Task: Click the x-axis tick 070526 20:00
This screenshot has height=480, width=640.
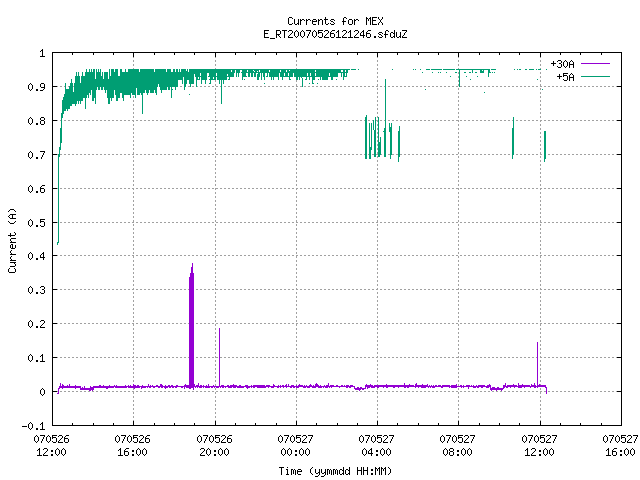Action: point(214,446)
